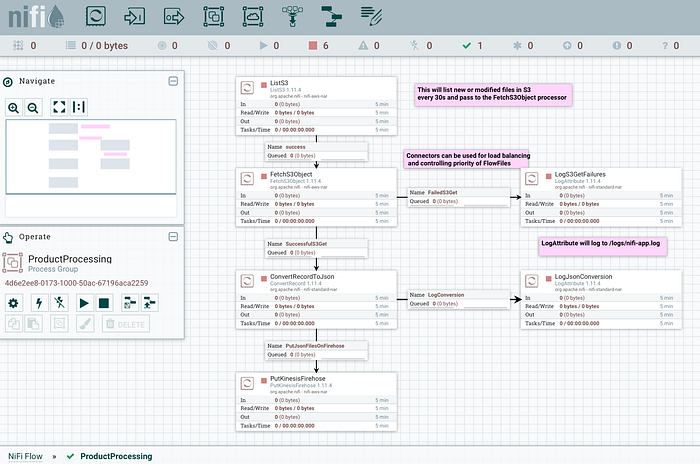
Task: Select the Process Group toolbar icon
Action: (x=213, y=17)
